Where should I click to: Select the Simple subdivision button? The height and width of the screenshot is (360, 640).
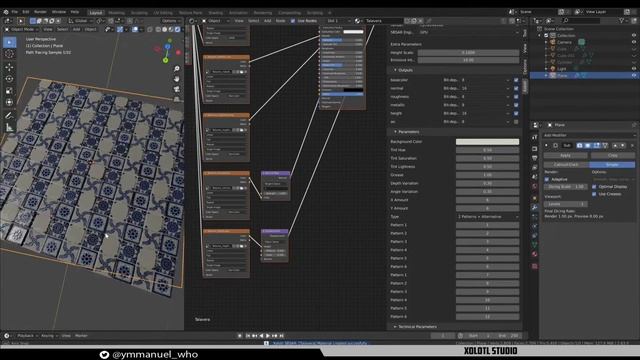612,164
